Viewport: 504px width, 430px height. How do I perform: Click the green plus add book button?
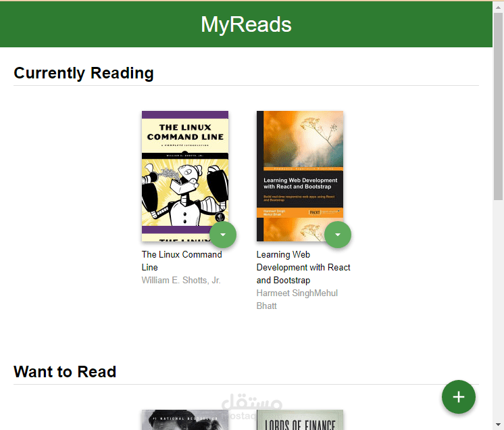click(458, 397)
